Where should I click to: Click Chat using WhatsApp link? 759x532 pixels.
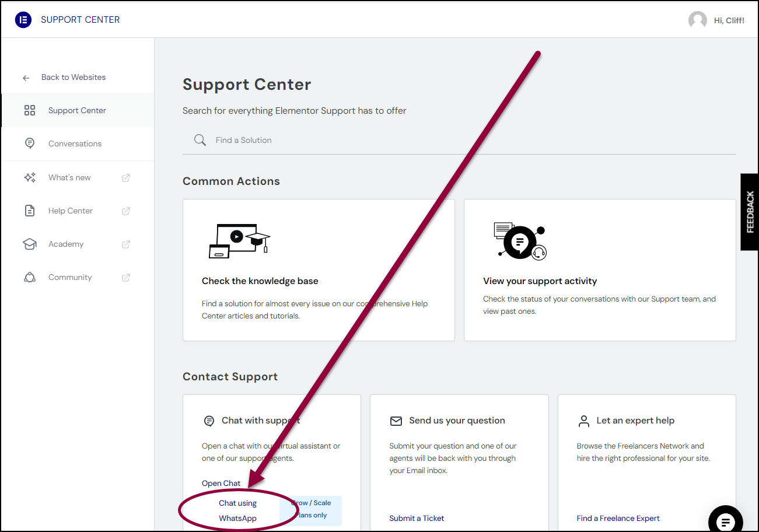point(238,510)
